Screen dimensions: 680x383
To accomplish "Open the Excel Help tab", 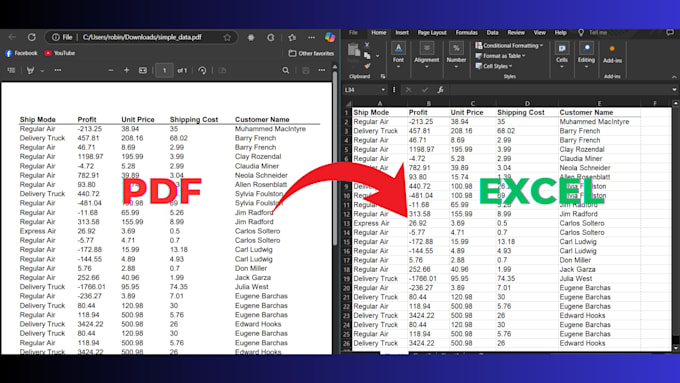I will pyautogui.click(x=560, y=33).
